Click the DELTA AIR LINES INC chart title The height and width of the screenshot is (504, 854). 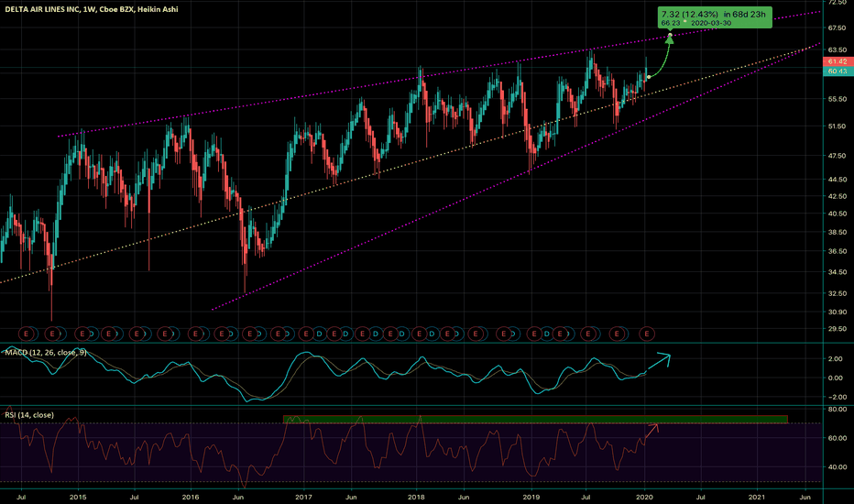(x=91, y=9)
